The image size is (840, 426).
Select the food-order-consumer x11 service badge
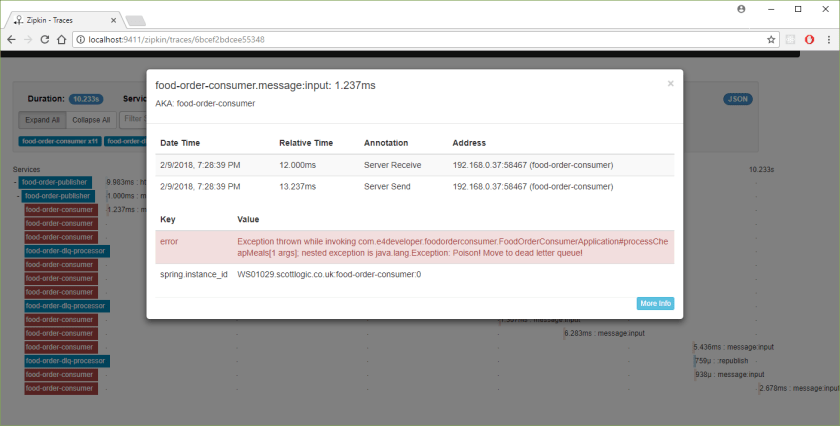tap(60, 141)
